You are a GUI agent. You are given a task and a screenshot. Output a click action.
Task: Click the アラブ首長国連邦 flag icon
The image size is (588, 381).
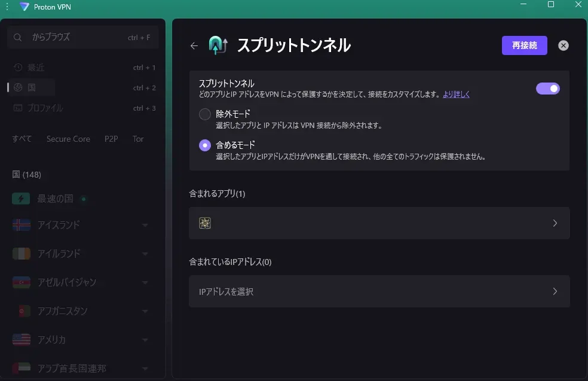22,368
